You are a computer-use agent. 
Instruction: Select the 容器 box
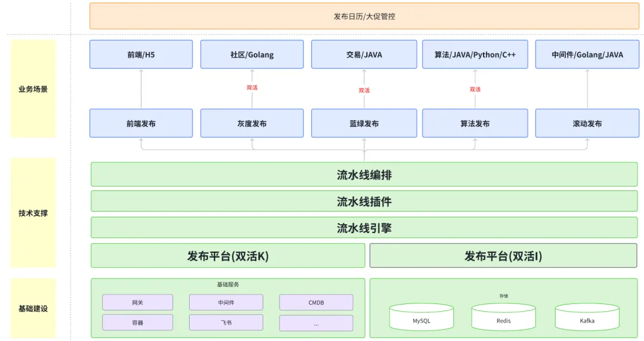pyautogui.click(x=138, y=323)
